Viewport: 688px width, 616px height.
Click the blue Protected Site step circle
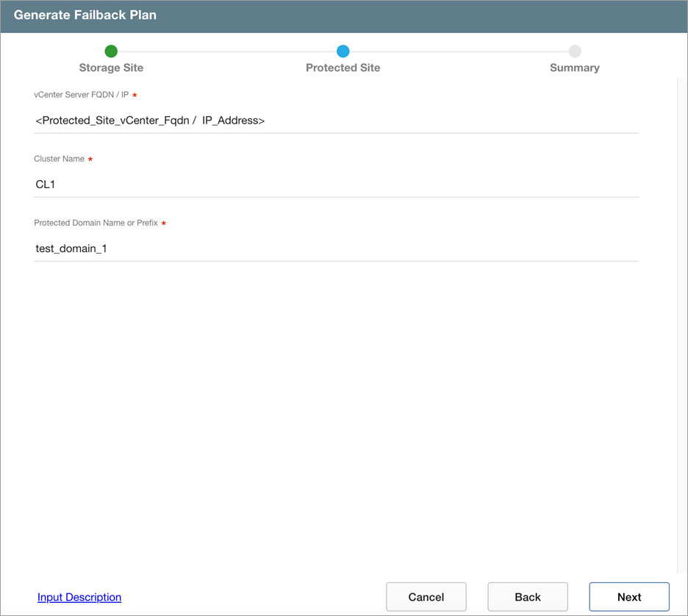tap(343, 51)
